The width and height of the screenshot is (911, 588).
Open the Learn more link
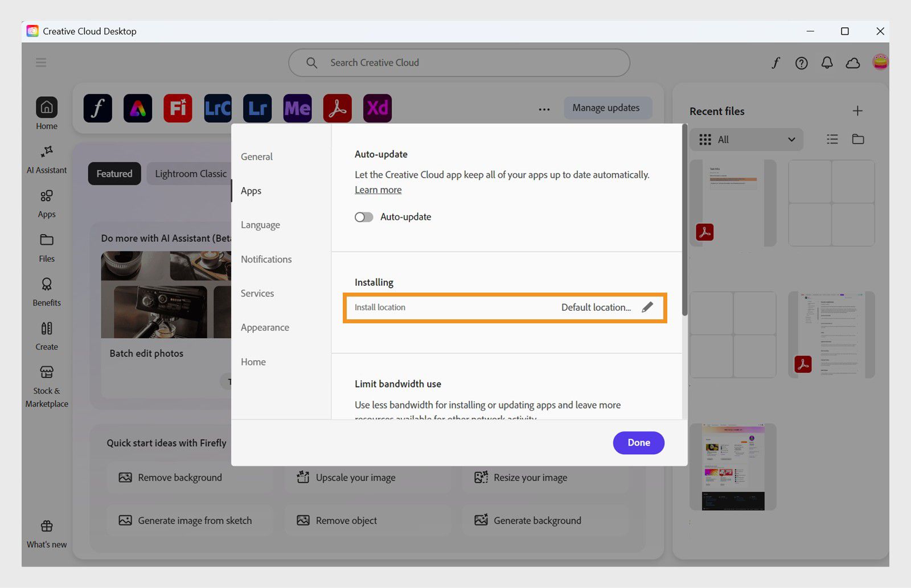click(378, 190)
